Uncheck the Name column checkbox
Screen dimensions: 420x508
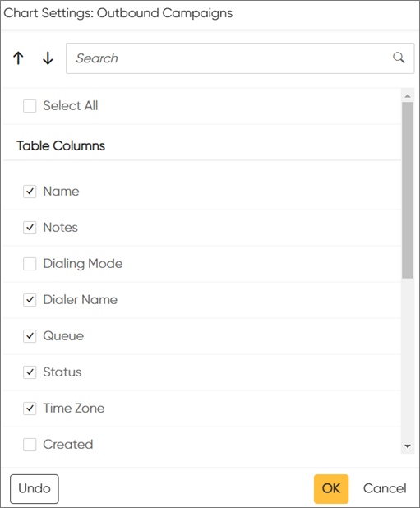pos(30,192)
